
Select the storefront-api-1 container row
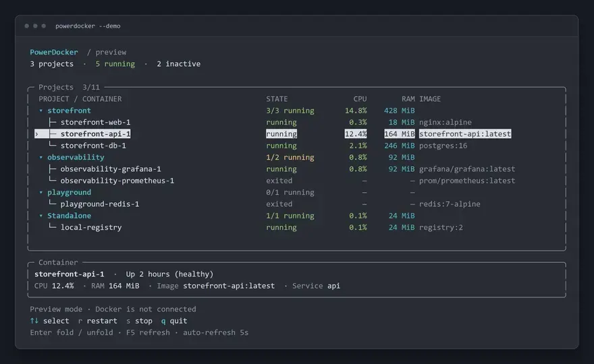pos(296,134)
